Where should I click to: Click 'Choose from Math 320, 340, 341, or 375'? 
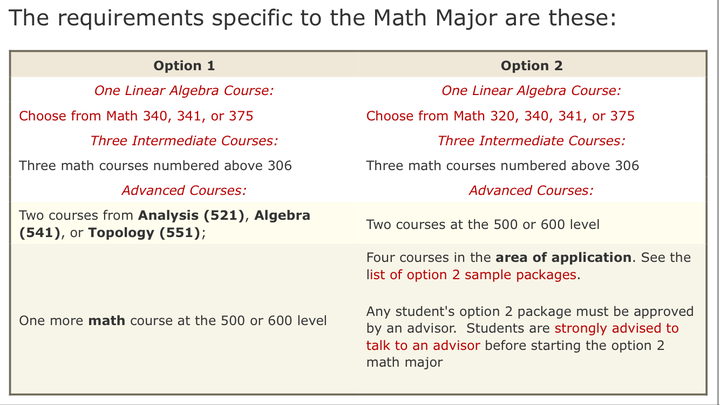pos(500,116)
